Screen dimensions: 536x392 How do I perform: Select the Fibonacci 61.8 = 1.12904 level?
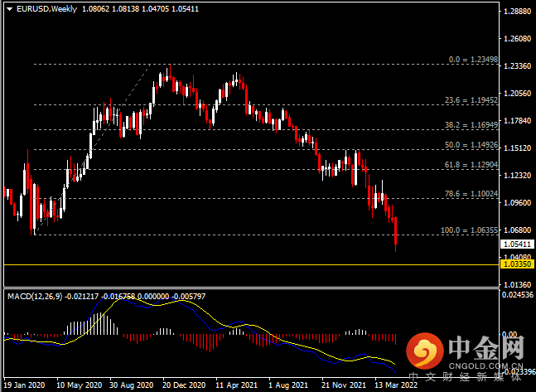471,165
